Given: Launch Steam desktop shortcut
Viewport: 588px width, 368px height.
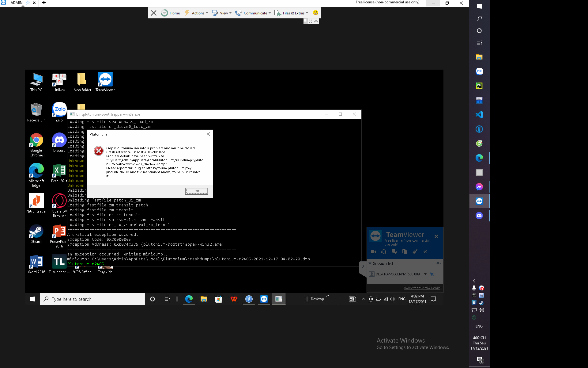Looking at the screenshot, I should [36, 234].
